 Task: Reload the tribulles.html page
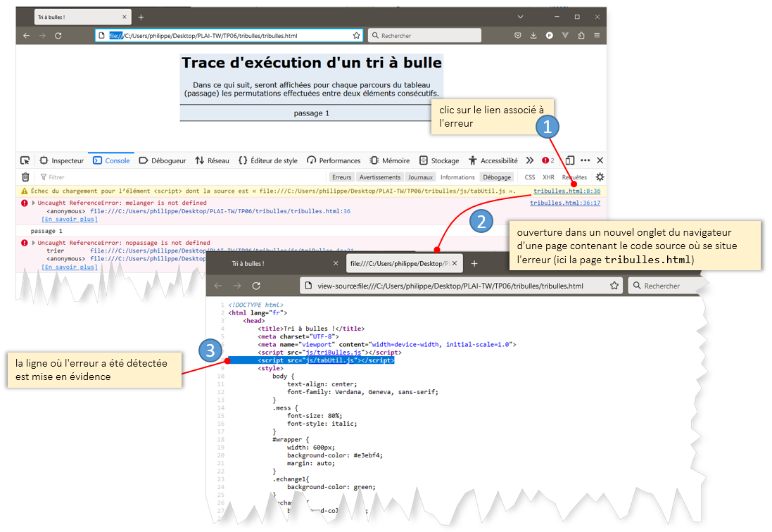point(58,35)
